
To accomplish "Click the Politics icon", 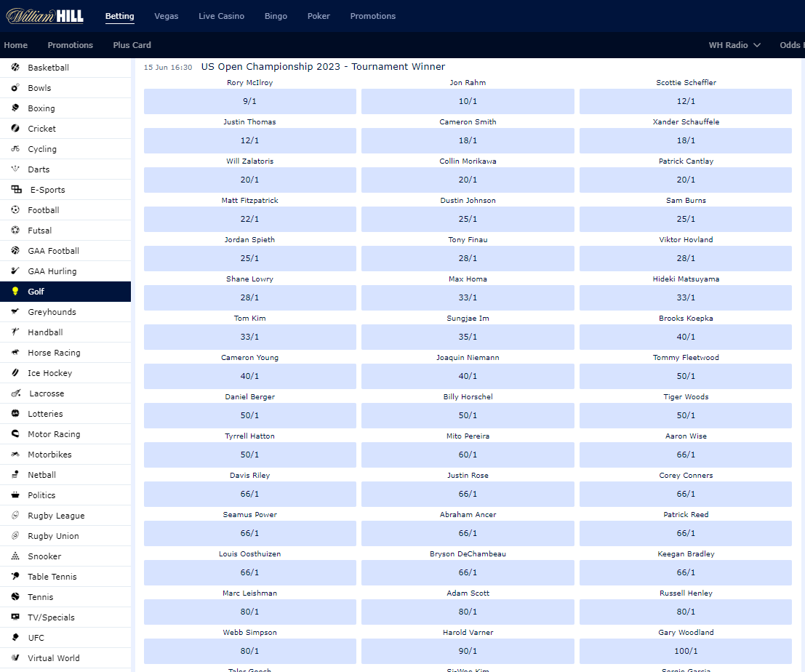I will click(15, 495).
